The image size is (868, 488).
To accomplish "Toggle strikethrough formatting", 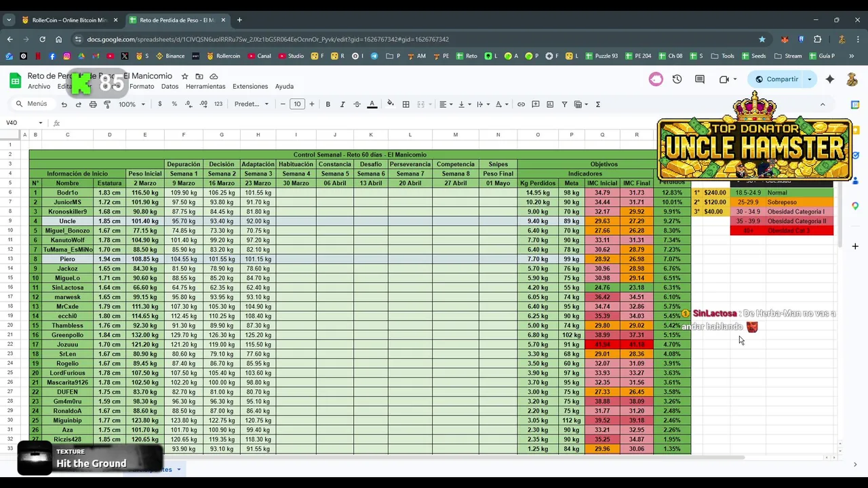I will (x=357, y=104).
